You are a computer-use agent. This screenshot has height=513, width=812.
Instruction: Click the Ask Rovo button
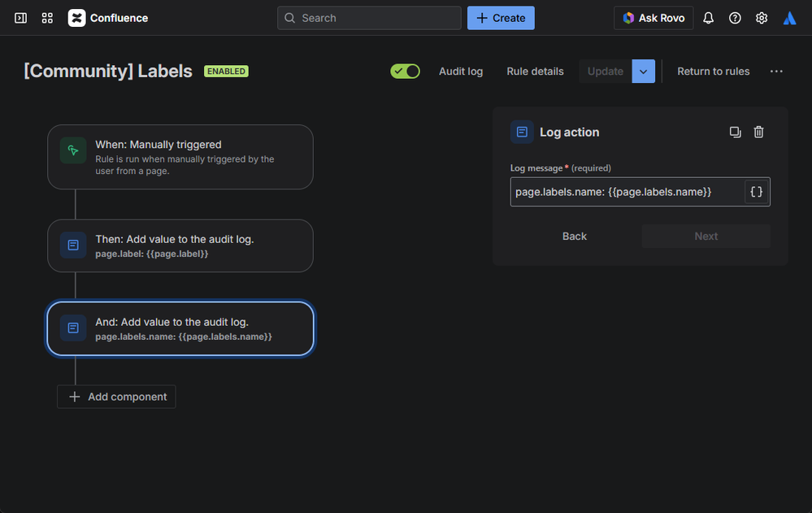[654, 18]
